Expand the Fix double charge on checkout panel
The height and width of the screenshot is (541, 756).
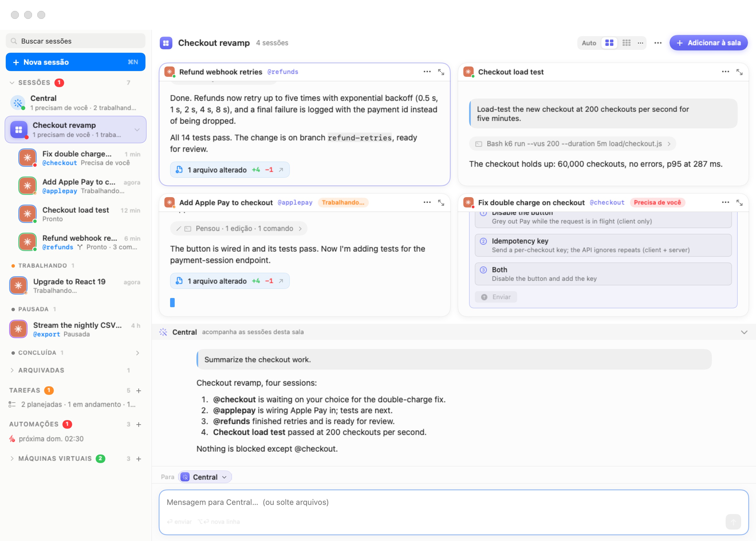click(739, 203)
